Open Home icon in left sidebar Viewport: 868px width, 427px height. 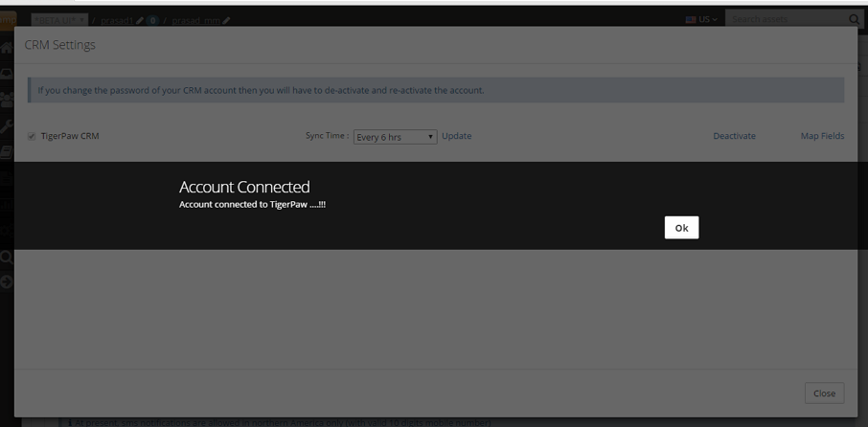7,48
